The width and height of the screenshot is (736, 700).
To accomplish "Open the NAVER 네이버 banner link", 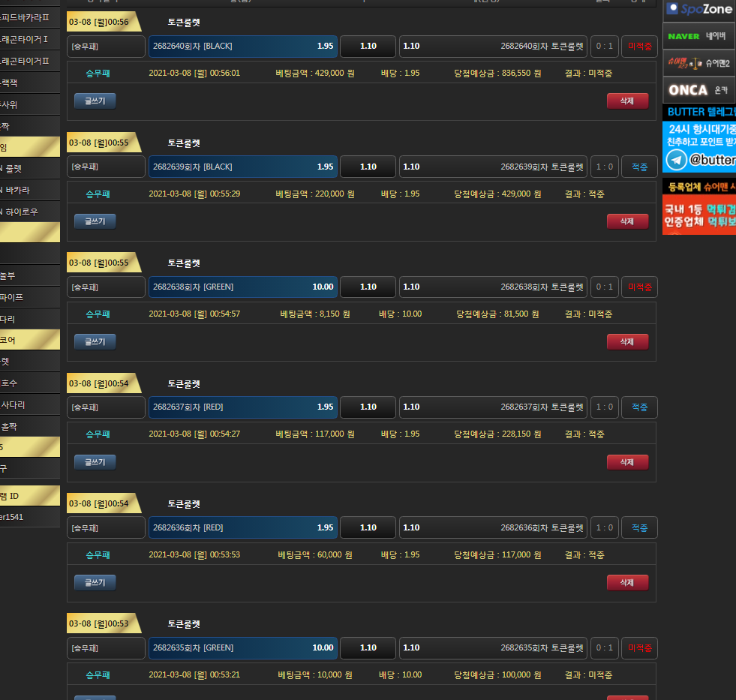I will (x=699, y=36).
